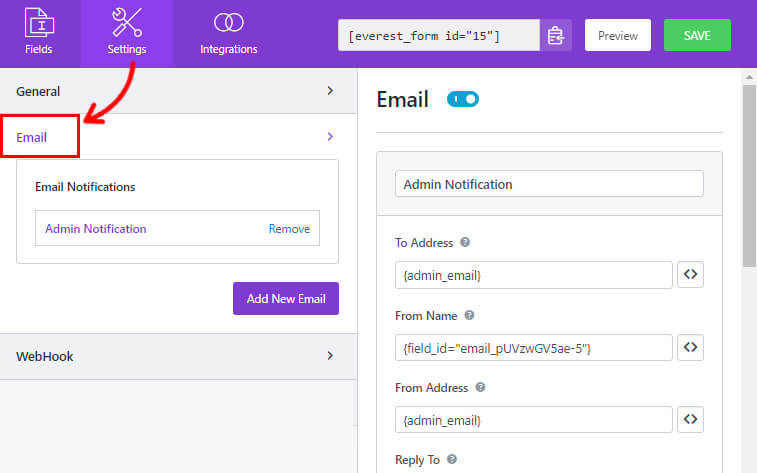This screenshot has width=757, height=473.
Task: Select Admin Notification in Email Notifications
Action: pyautogui.click(x=96, y=229)
